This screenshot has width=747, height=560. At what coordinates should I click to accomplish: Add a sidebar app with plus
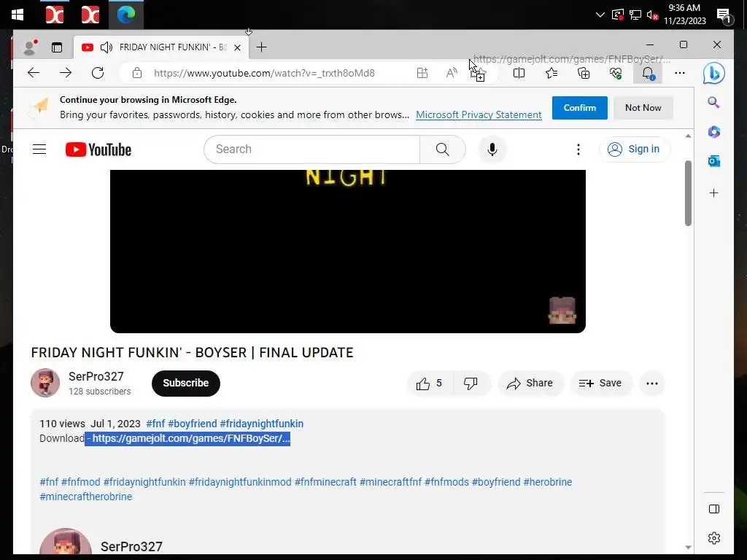click(713, 192)
